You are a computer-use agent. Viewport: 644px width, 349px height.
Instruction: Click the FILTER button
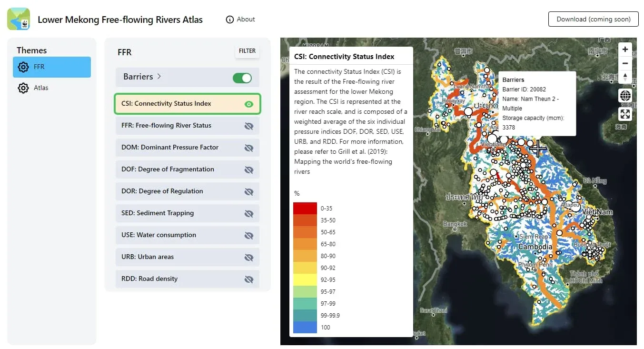point(247,51)
